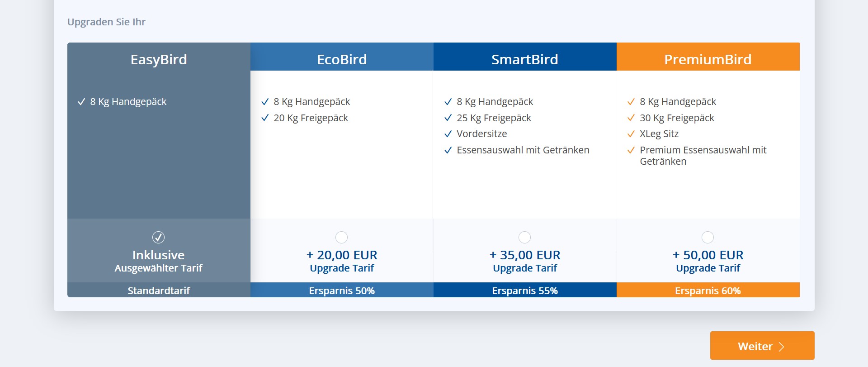Click the checkmark beside Vordersitze
This screenshot has height=367, width=868.
tap(448, 134)
